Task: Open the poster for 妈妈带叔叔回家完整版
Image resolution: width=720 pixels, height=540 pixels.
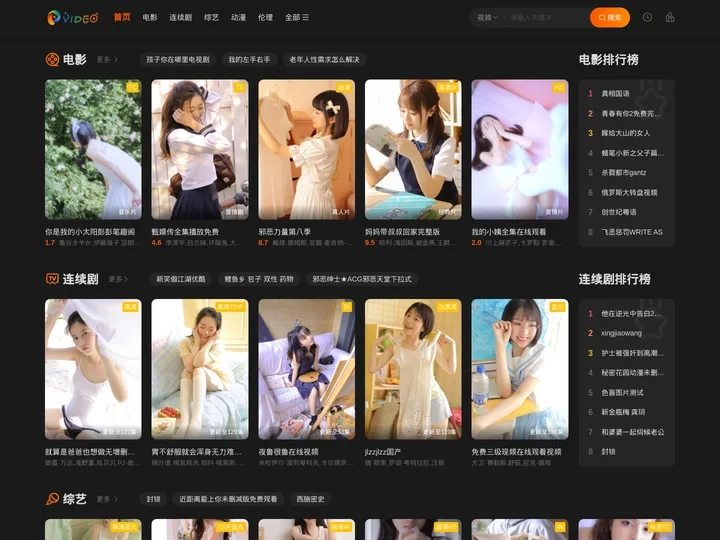Action: tap(413, 149)
